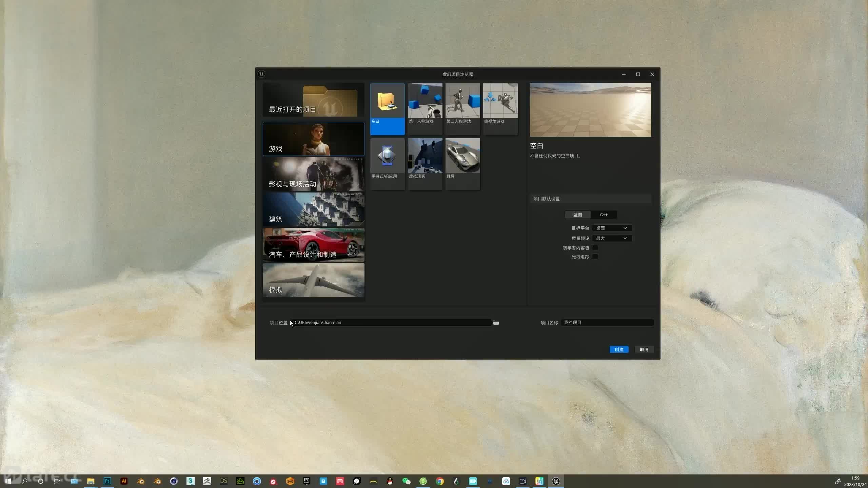Switch to the 建筑 architecture category

(313, 209)
